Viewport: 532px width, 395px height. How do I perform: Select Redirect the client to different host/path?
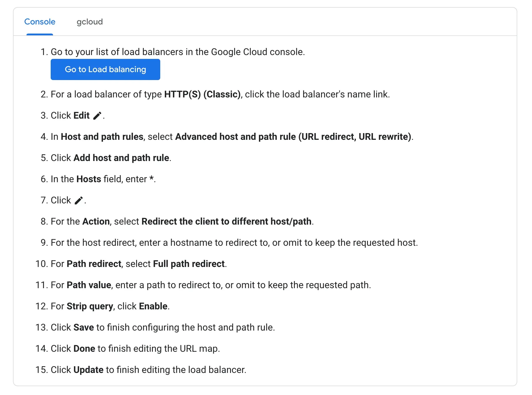(x=227, y=221)
